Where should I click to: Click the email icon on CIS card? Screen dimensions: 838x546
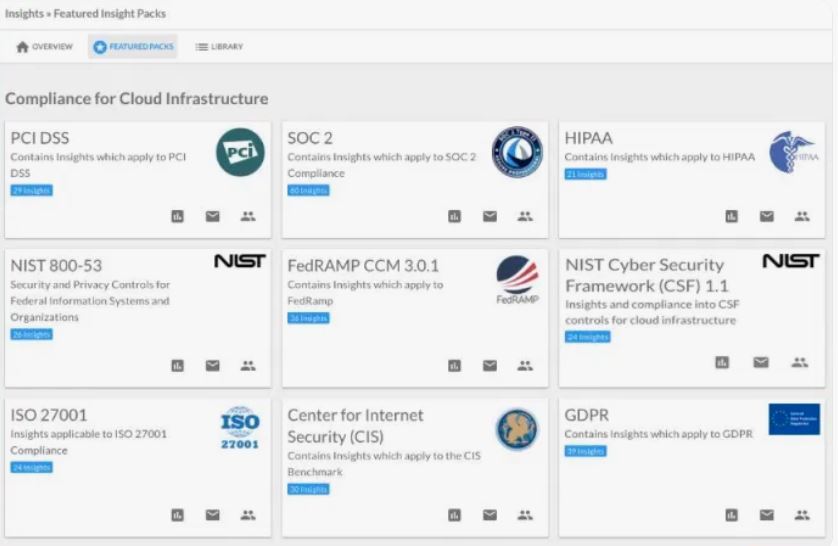point(490,515)
